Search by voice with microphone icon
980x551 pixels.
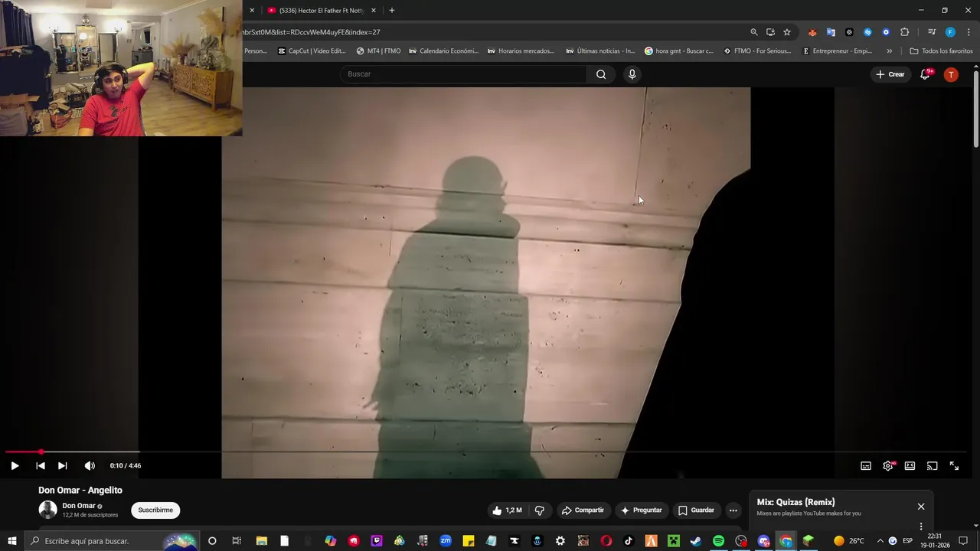[632, 74]
